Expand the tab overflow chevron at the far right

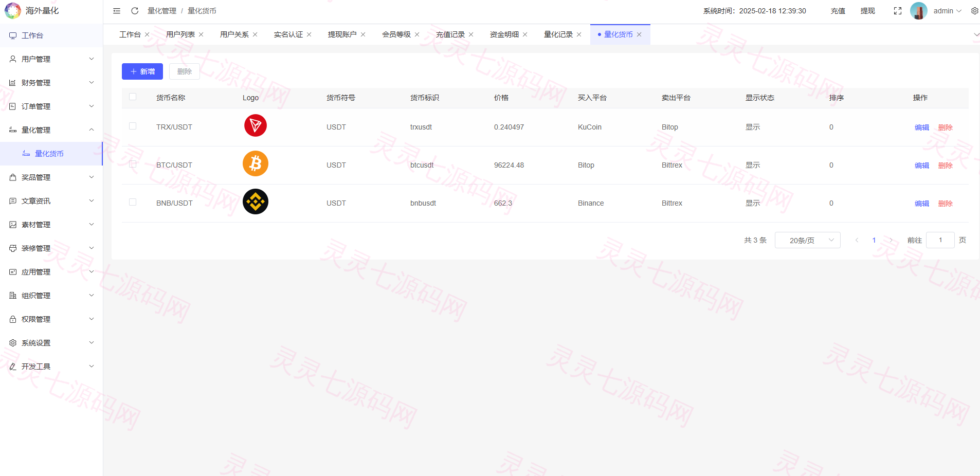pyautogui.click(x=976, y=34)
